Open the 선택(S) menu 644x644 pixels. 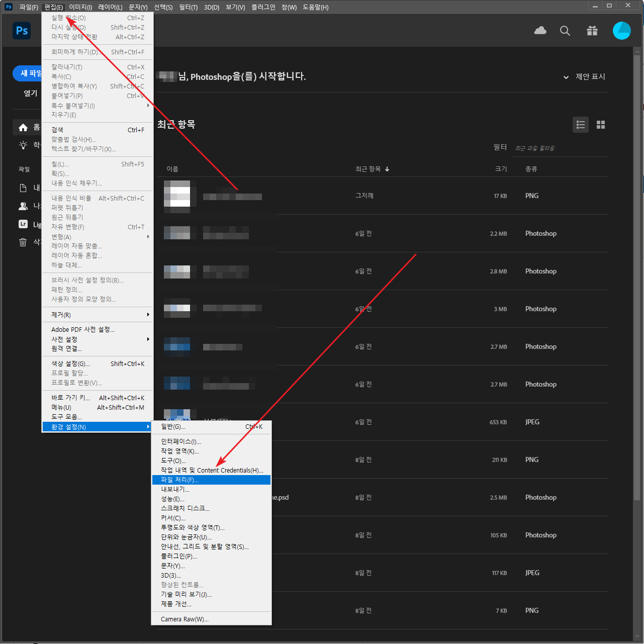[163, 7]
